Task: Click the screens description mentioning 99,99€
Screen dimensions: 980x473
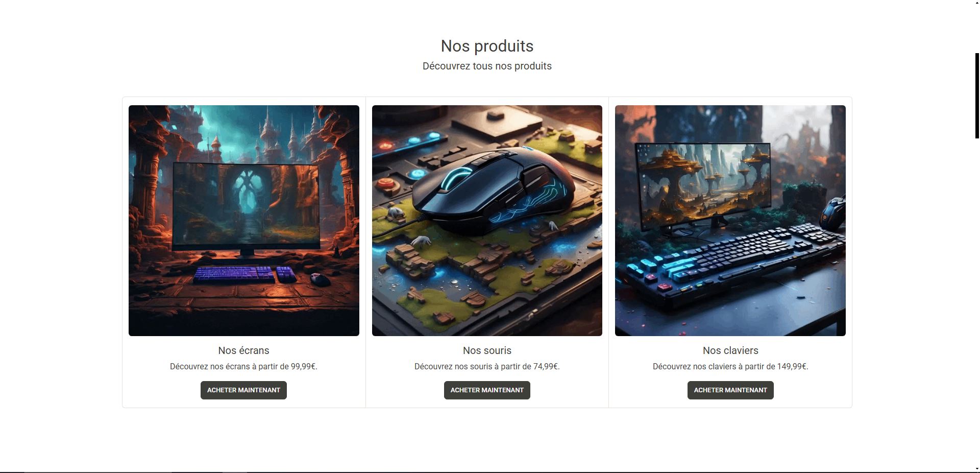Action: click(243, 366)
